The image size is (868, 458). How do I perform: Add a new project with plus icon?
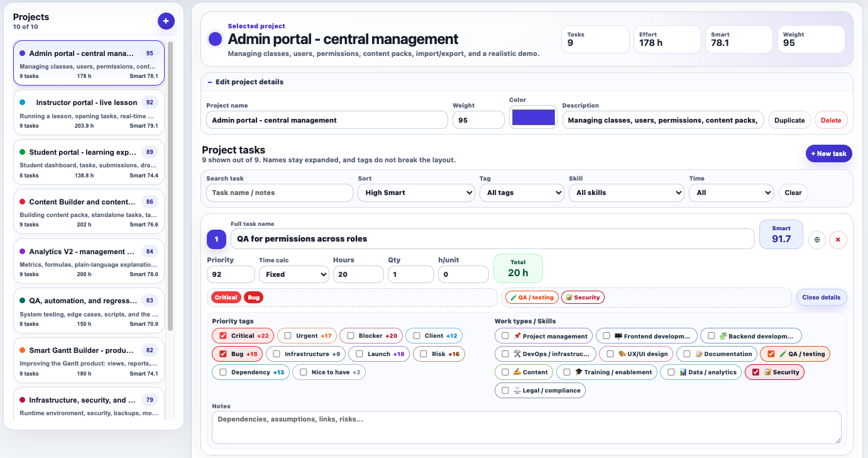tap(166, 21)
